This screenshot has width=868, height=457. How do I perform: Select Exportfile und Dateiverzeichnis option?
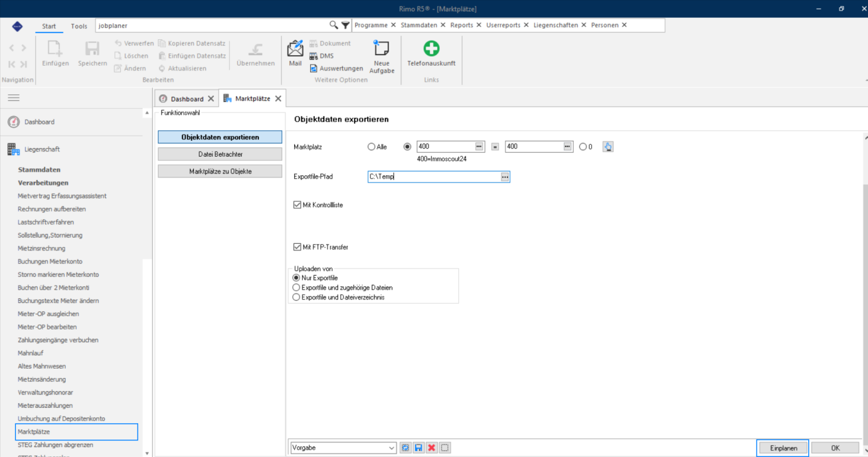tap(296, 298)
